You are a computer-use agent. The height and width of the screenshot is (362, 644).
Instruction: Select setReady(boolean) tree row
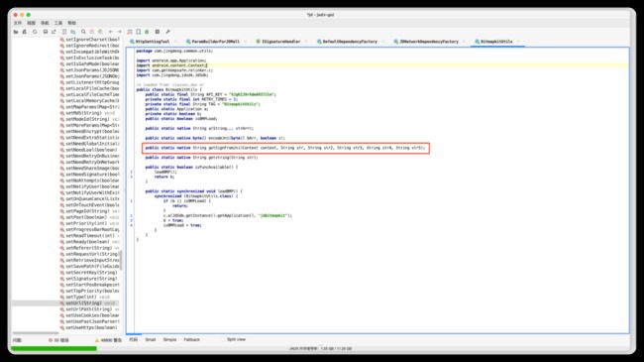pos(89,242)
